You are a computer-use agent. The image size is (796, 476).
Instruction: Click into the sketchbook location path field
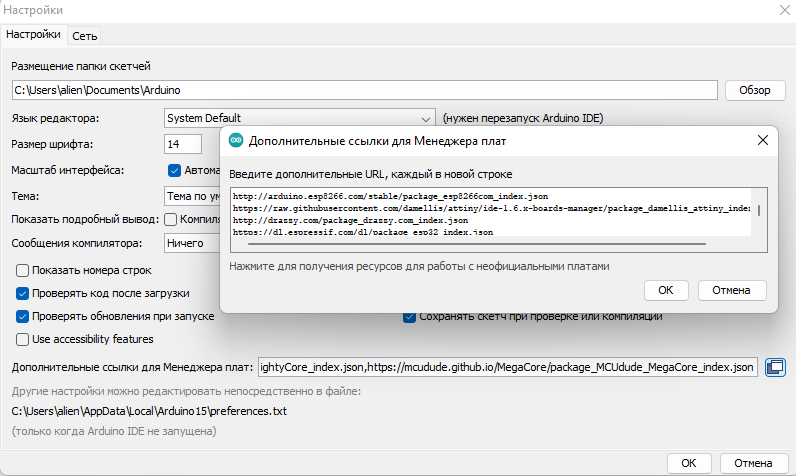tap(364, 90)
